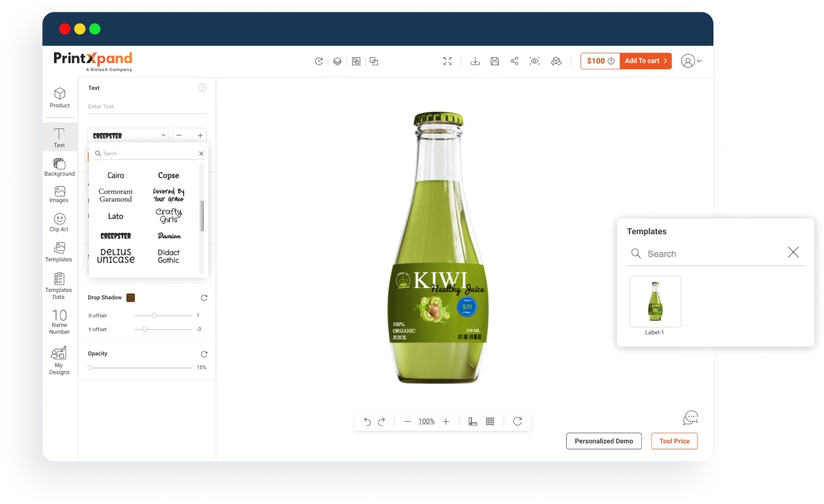824x504 pixels.
Task: Open the Images tool
Action: click(59, 194)
